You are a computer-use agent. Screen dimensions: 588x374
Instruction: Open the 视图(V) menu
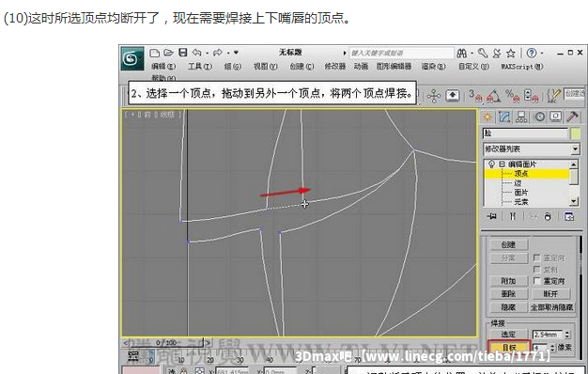click(266, 67)
